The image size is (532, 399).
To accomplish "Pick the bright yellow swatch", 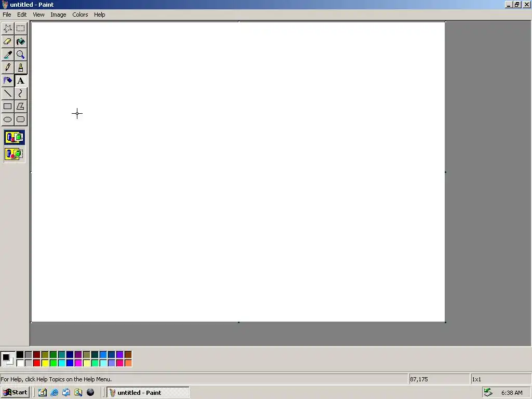I will click(45, 363).
